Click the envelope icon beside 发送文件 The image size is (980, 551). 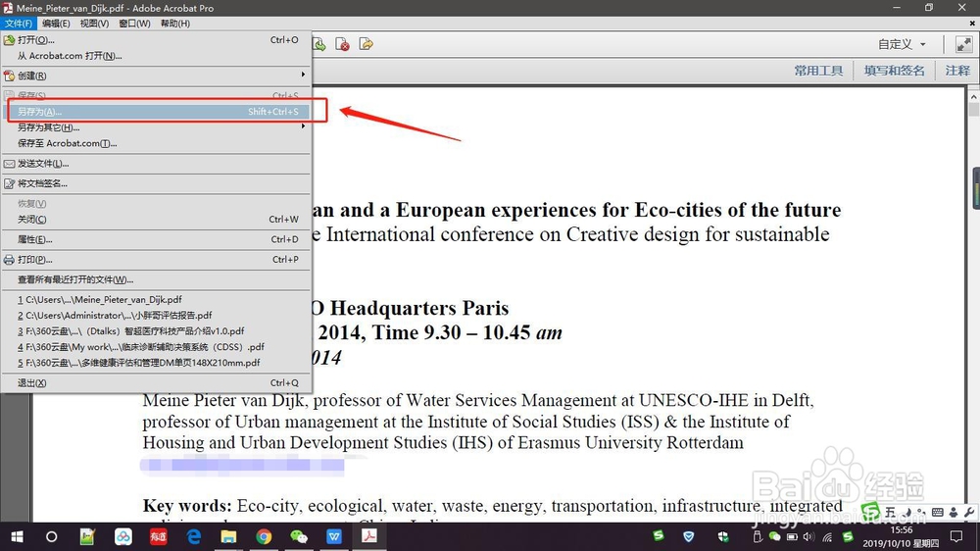[x=10, y=164]
